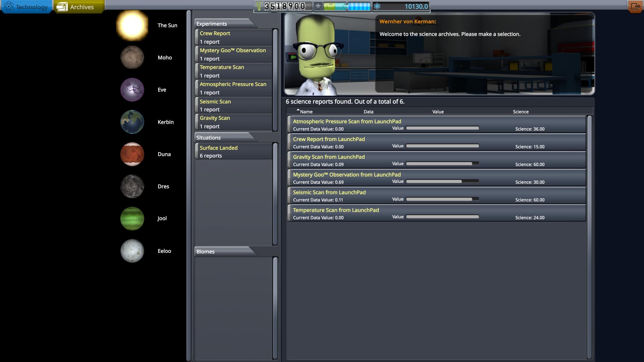Click Mystery Goo report value progress bar

point(443,181)
